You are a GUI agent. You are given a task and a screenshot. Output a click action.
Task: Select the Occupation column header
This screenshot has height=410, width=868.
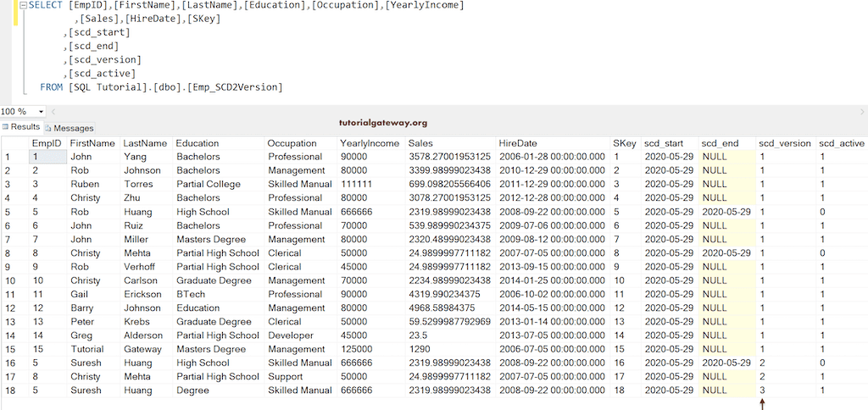(x=301, y=143)
